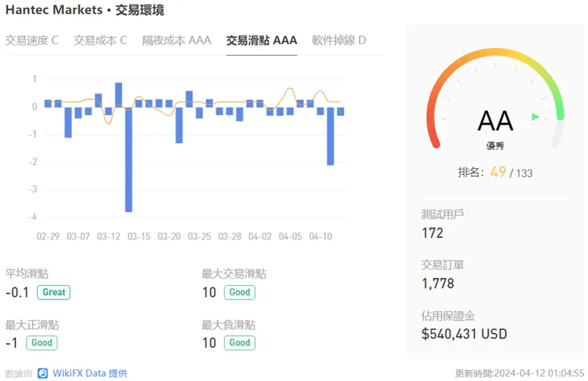Viewport: 588px width, 381px height.
Task: Click the tallest negative bar near 03-15
Action: pyautogui.click(x=128, y=159)
